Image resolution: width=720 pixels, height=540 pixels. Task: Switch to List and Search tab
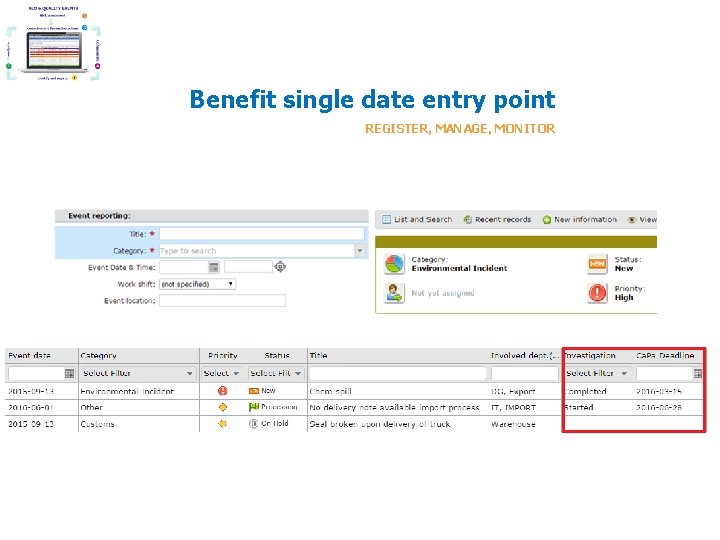click(x=417, y=219)
